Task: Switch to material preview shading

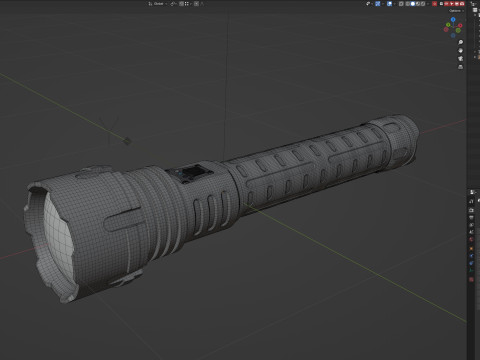Action: coord(418,4)
